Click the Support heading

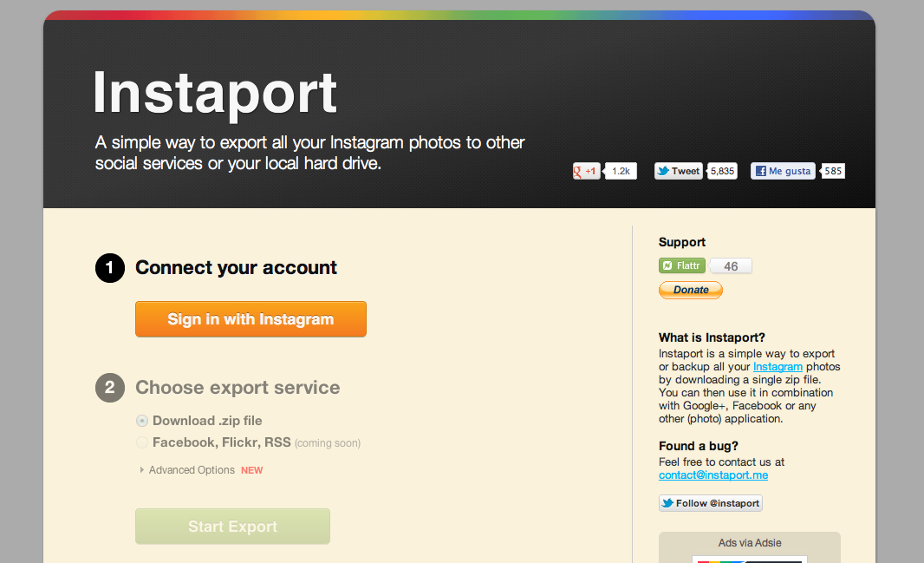click(682, 242)
